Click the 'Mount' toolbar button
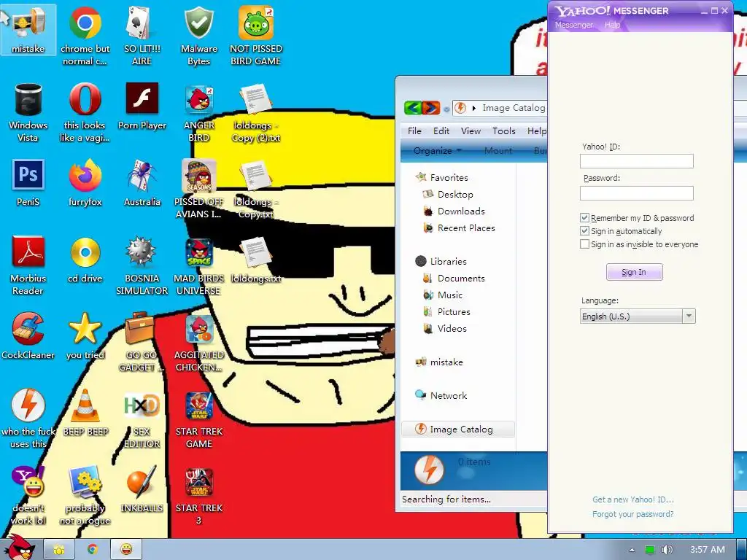747x560 pixels. click(x=498, y=150)
